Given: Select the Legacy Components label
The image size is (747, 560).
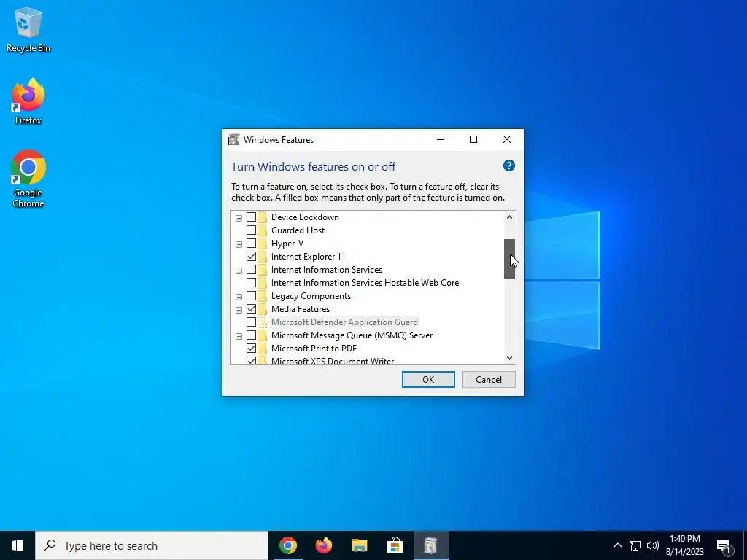Looking at the screenshot, I should 311,296.
